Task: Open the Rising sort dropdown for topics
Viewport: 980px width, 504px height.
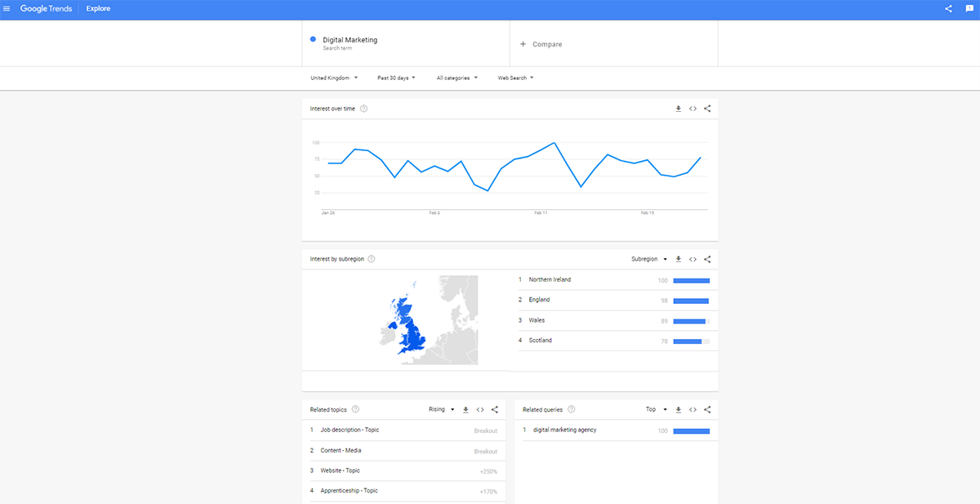Action: click(441, 409)
